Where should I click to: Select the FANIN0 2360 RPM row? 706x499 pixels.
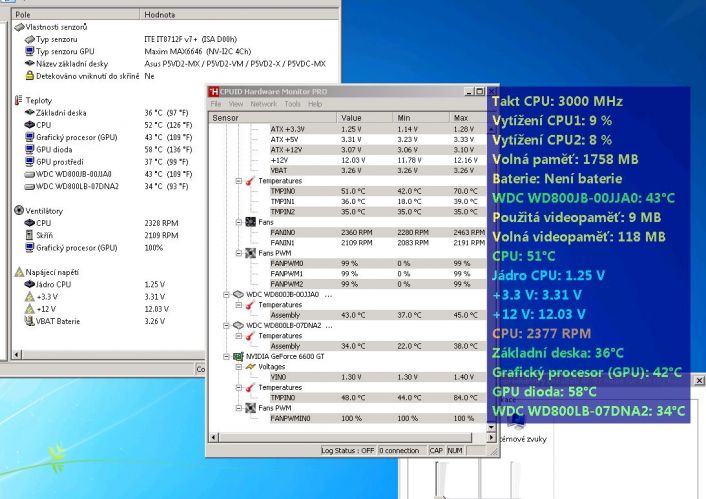[377, 232]
